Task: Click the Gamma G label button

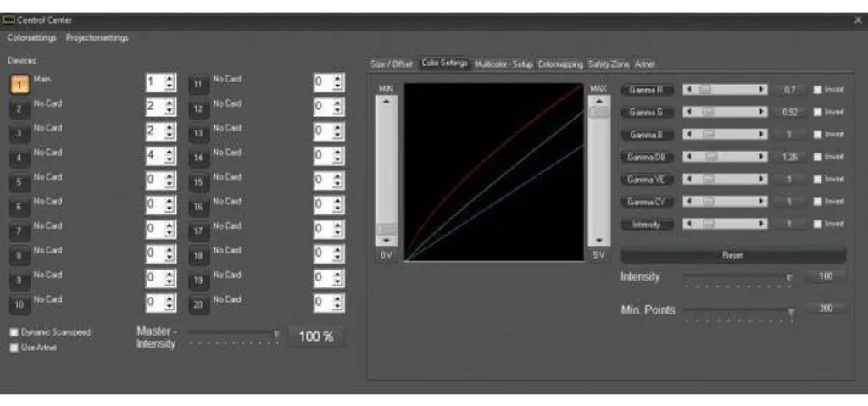Action: [647, 112]
